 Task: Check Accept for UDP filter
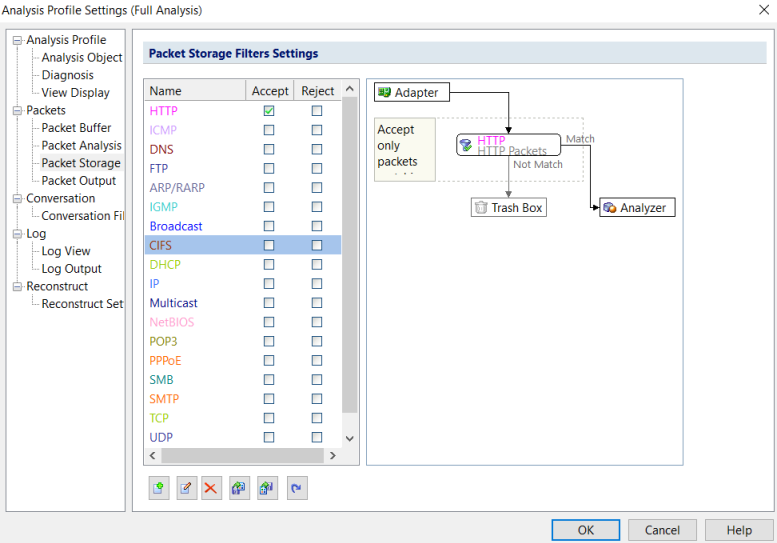269,437
